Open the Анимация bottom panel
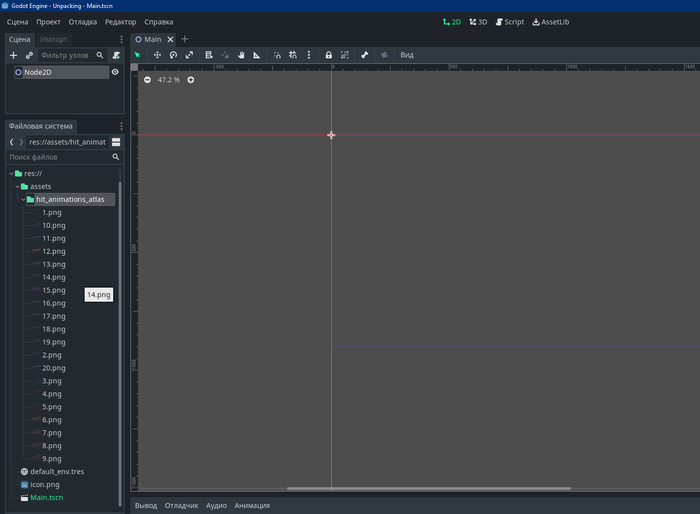700x514 pixels. tap(252, 506)
